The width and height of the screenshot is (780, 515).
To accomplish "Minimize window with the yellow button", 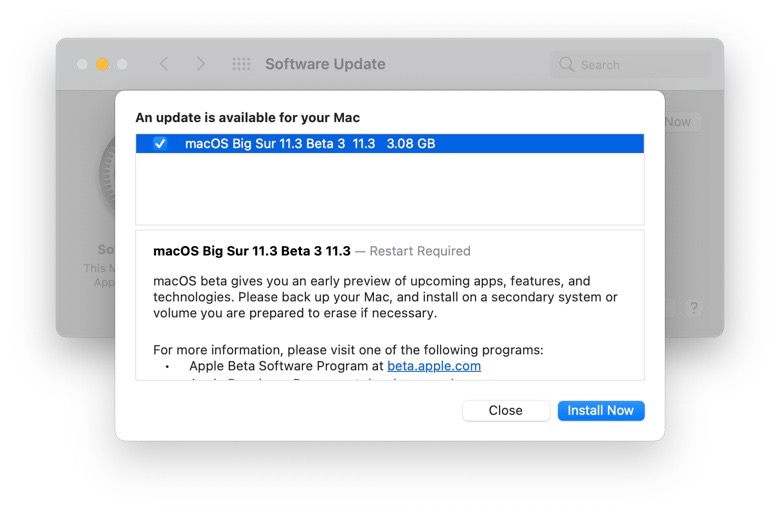I will click(102, 64).
